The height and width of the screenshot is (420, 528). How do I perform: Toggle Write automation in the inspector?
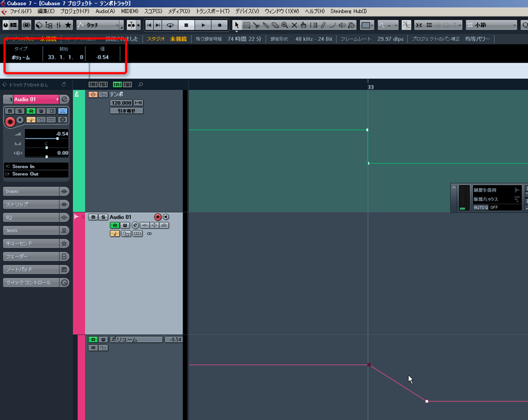pyautogui.click(x=41, y=111)
